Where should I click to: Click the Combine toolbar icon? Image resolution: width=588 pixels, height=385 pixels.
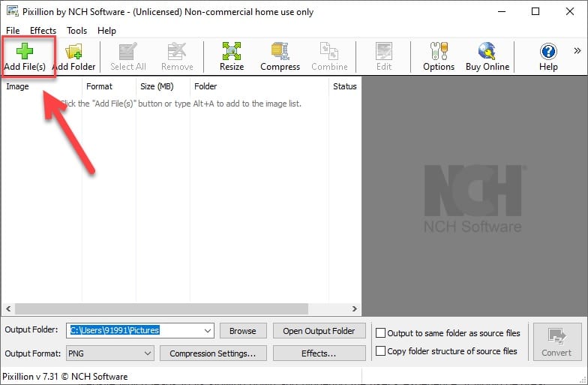tap(329, 57)
